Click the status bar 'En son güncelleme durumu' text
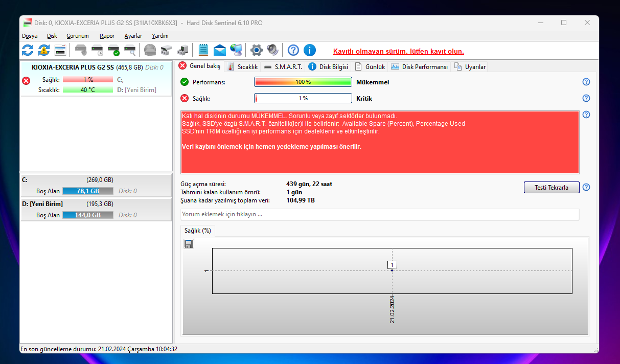620x364 pixels. pyautogui.click(x=99, y=349)
